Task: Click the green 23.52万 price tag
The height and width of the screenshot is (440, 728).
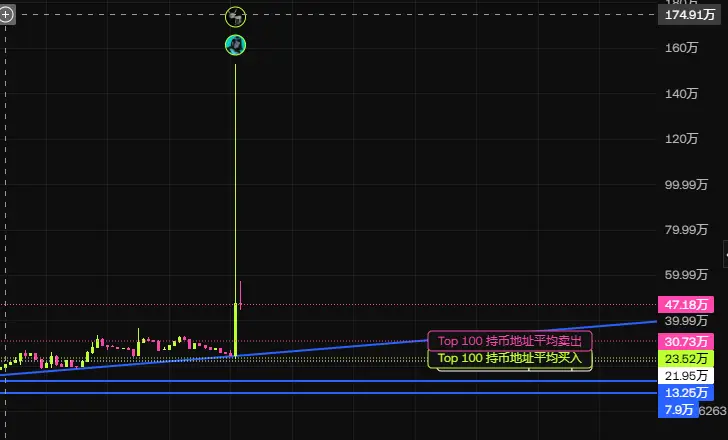Action: [686, 359]
